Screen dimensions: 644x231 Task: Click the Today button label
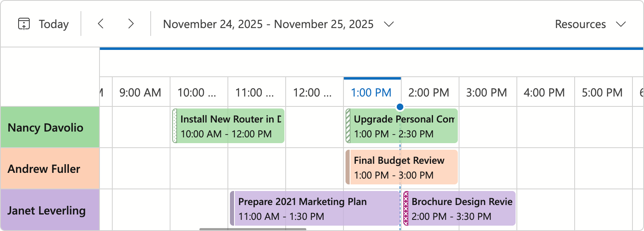click(54, 24)
